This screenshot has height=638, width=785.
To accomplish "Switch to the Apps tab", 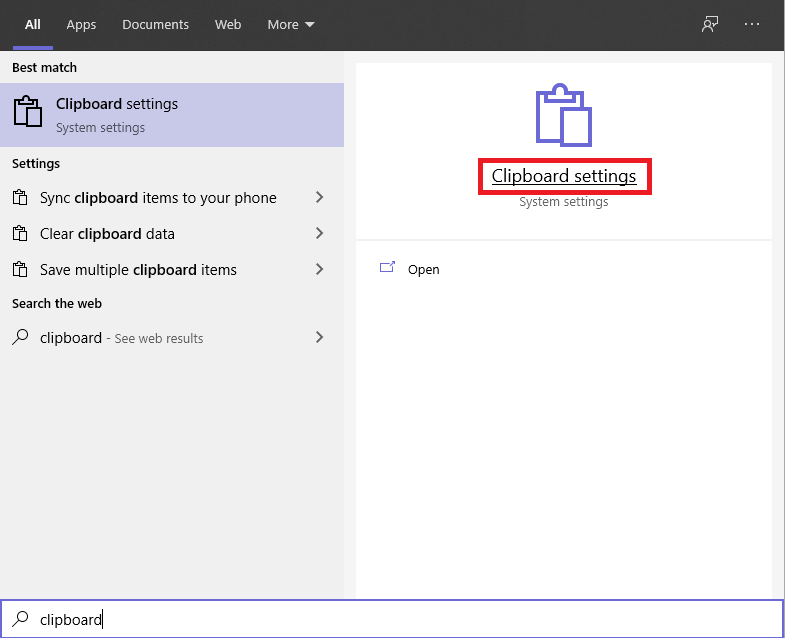I will click(x=81, y=25).
